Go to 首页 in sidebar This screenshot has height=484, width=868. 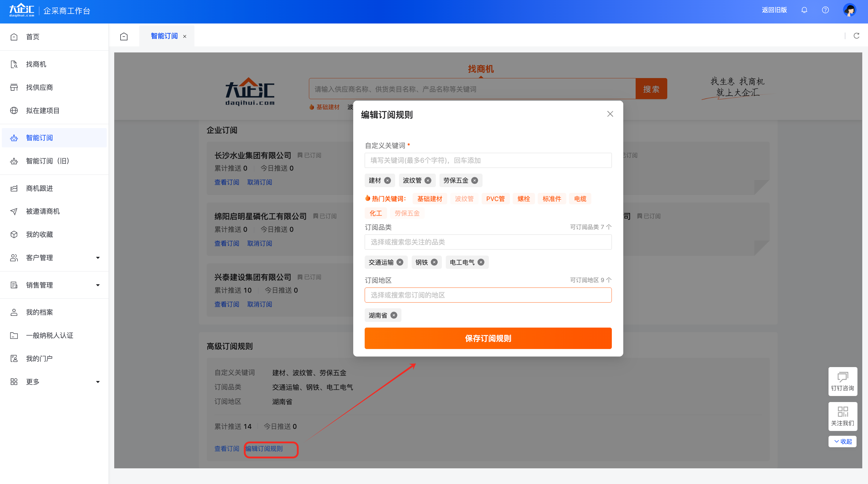pos(54,37)
